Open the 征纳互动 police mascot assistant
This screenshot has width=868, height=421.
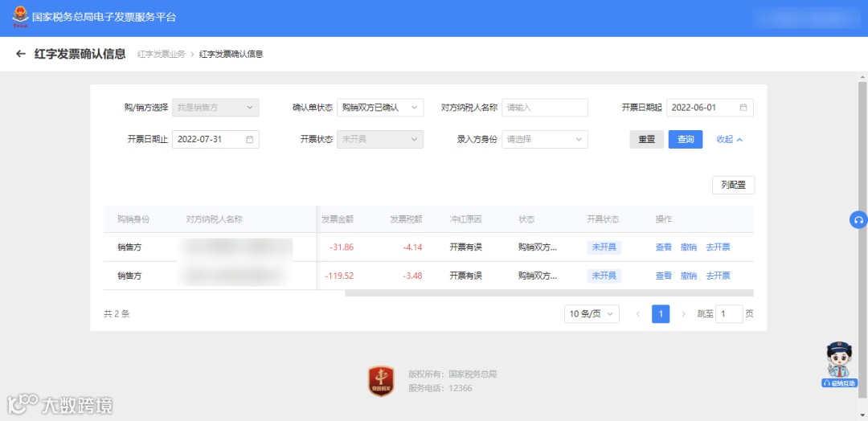840,365
